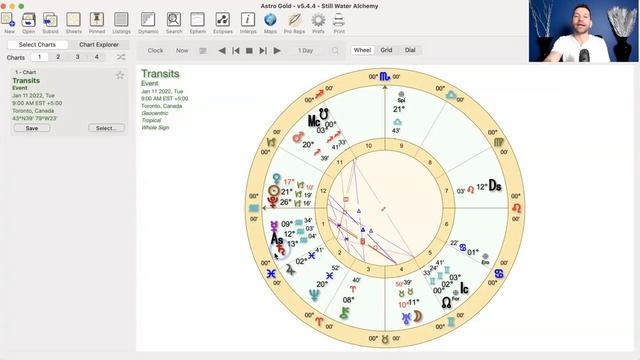640x360 pixels.
Task: Skip to next step with bar-arrow
Action: tap(263, 51)
